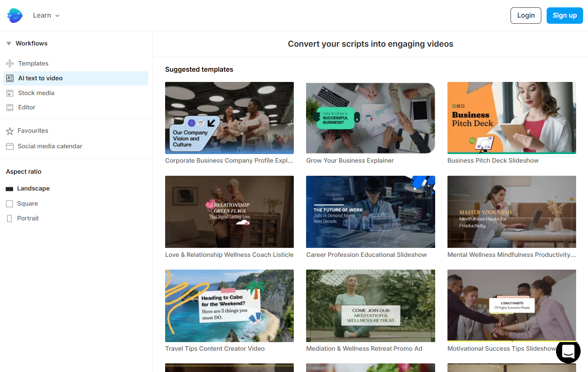The height and width of the screenshot is (372, 588).
Task: Click the Social media calendar icon
Action: pos(10,146)
